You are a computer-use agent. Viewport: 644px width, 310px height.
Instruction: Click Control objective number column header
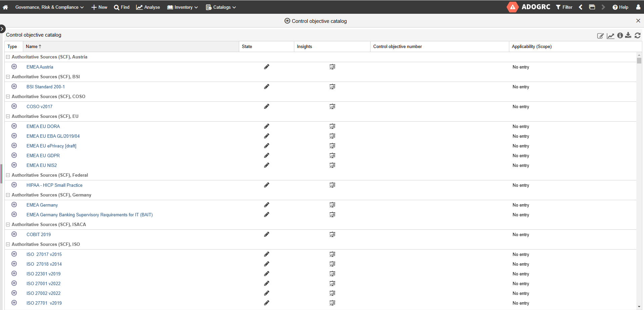(x=439, y=46)
